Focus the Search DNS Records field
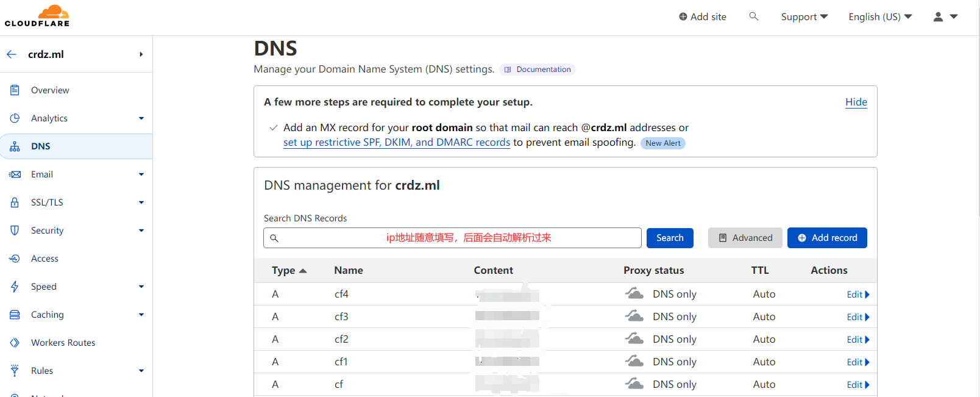The image size is (980, 397). [452, 238]
